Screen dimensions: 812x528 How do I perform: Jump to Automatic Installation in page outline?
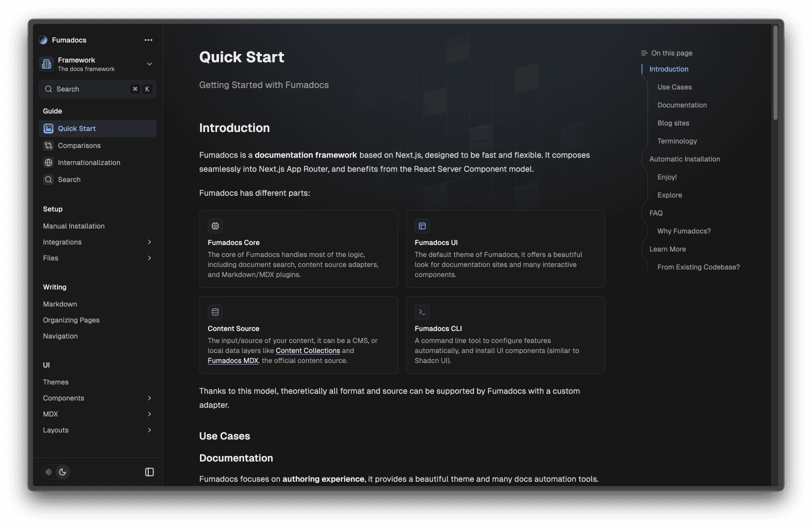point(684,159)
